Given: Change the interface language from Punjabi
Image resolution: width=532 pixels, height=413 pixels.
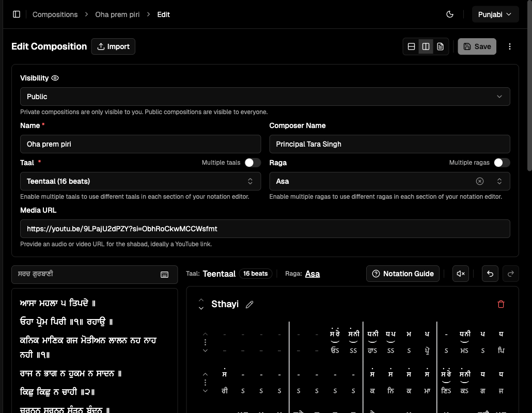Looking at the screenshot, I should pyautogui.click(x=495, y=14).
